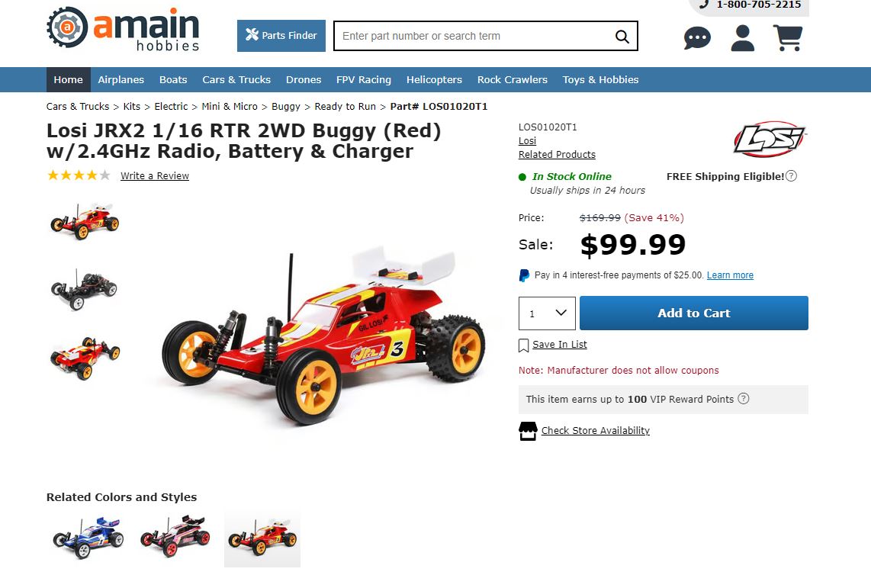Click the Amain Hobbies logo
This screenshot has height=588, width=871.
click(x=123, y=29)
